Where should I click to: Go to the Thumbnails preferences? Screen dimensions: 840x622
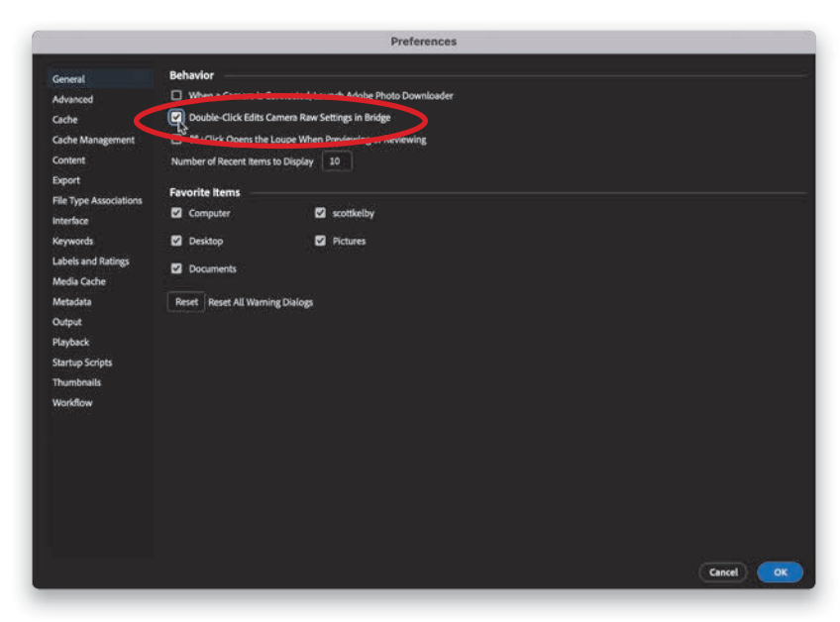tap(76, 382)
